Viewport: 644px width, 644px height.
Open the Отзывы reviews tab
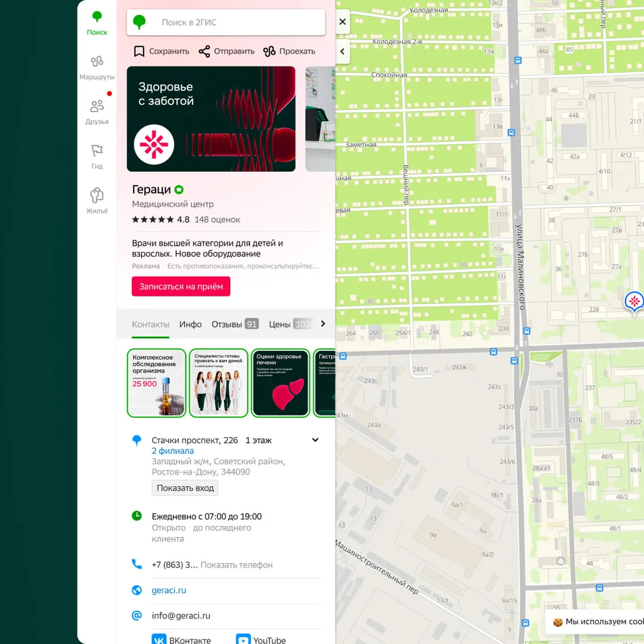235,324
